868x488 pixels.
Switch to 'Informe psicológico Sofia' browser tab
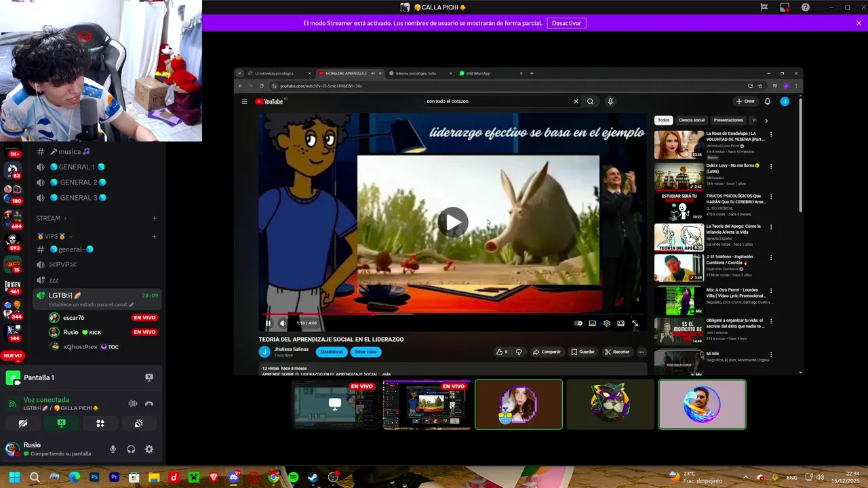pyautogui.click(x=416, y=73)
